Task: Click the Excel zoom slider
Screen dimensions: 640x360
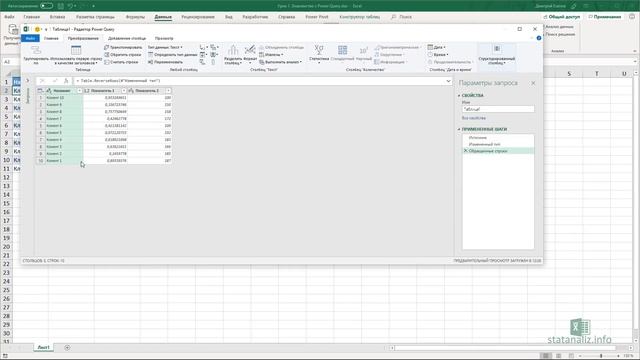Action: (x=601, y=356)
